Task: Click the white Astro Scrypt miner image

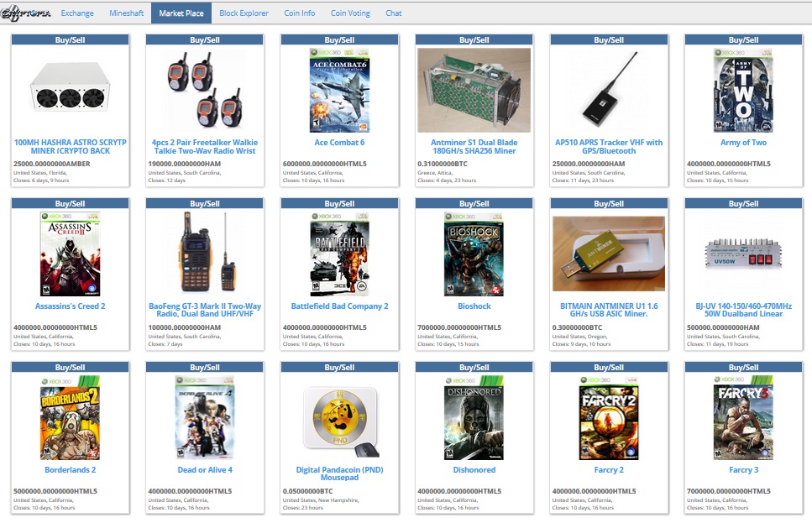Action: click(71, 88)
